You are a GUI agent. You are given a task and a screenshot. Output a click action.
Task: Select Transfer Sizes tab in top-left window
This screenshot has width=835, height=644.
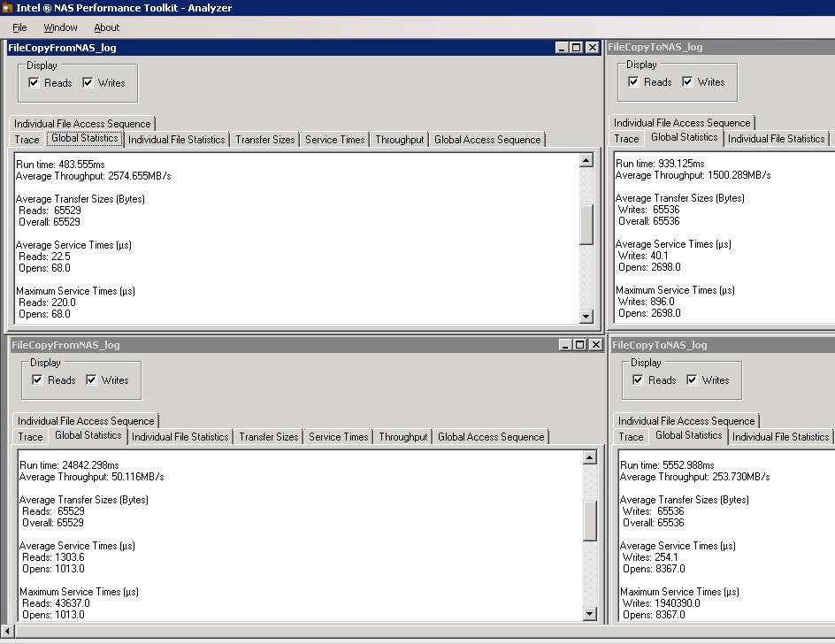[265, 140]
